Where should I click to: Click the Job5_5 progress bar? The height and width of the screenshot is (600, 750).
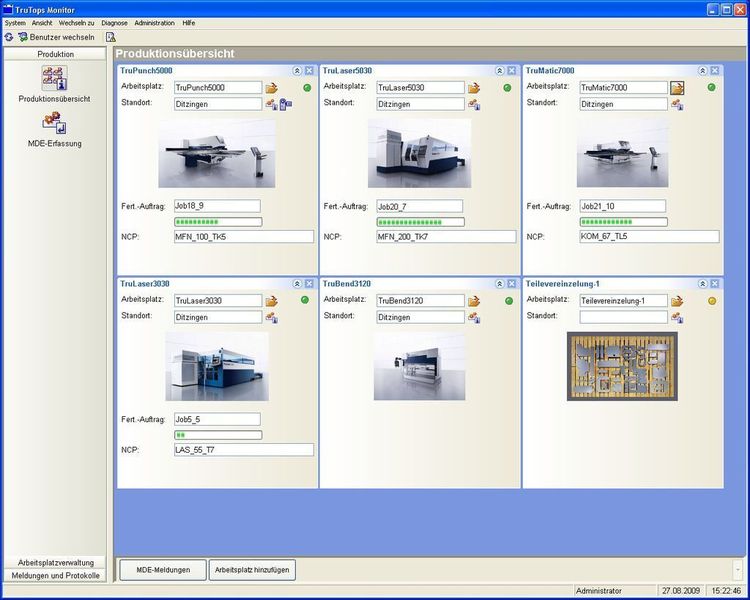[218, 435]
